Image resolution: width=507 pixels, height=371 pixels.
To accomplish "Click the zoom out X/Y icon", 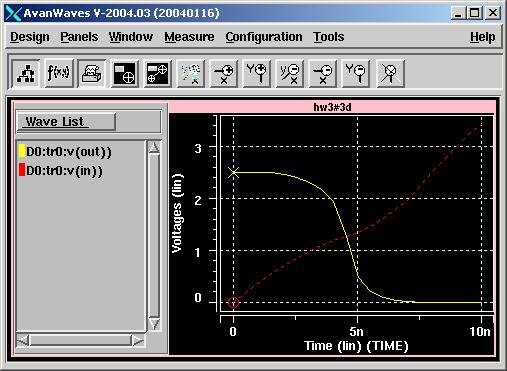I will [x=290, y=73].
